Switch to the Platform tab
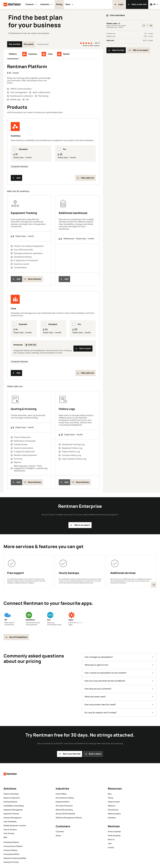This screenshot has width=160, height=868. click(13, 54)
